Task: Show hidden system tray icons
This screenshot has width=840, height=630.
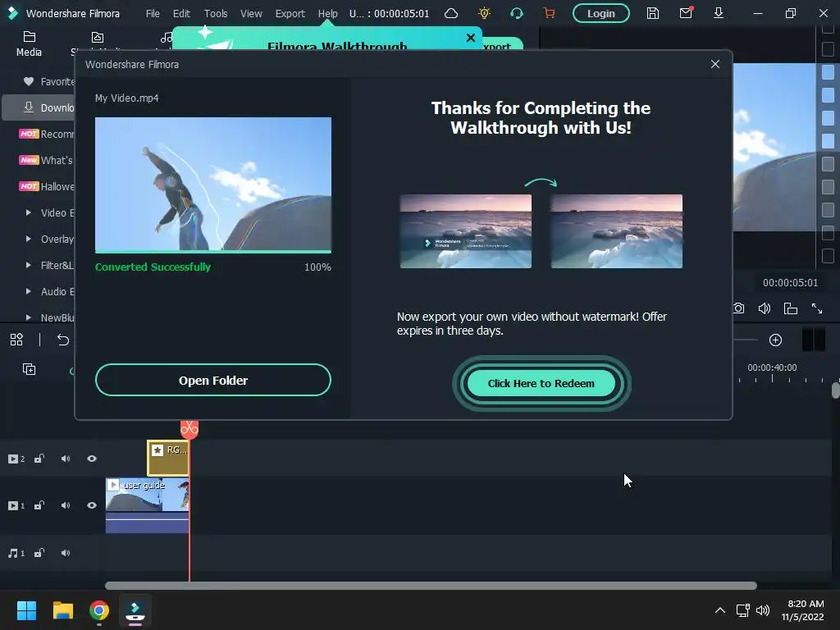Action: click(x=720, y=610)
